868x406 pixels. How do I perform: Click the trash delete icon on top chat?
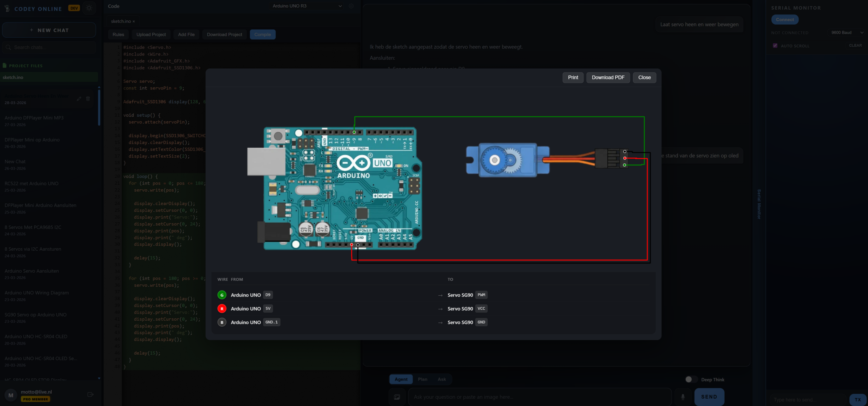point(88,99)
